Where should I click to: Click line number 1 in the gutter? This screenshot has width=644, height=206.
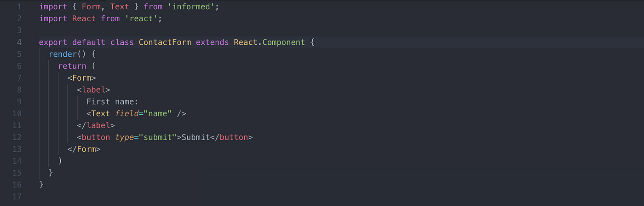click(x=19, y=7)
